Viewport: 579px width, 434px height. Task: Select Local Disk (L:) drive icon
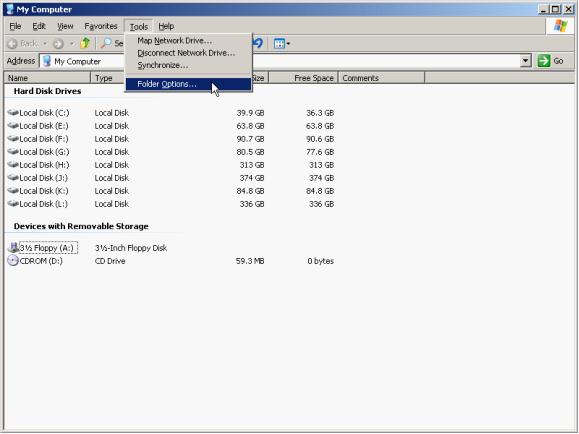coord(13,204)
